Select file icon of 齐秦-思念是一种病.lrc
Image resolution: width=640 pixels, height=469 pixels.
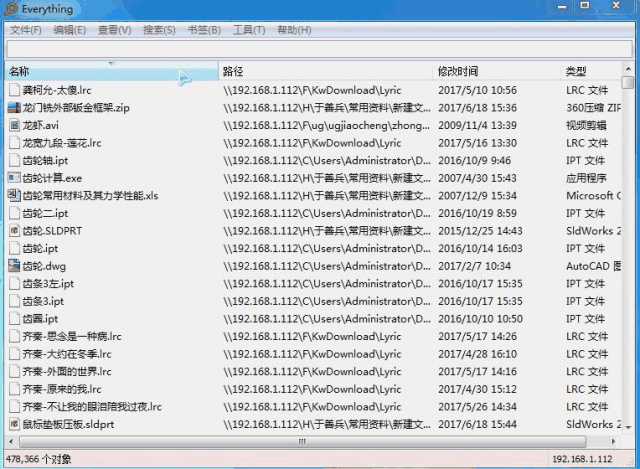click(14, 336)
